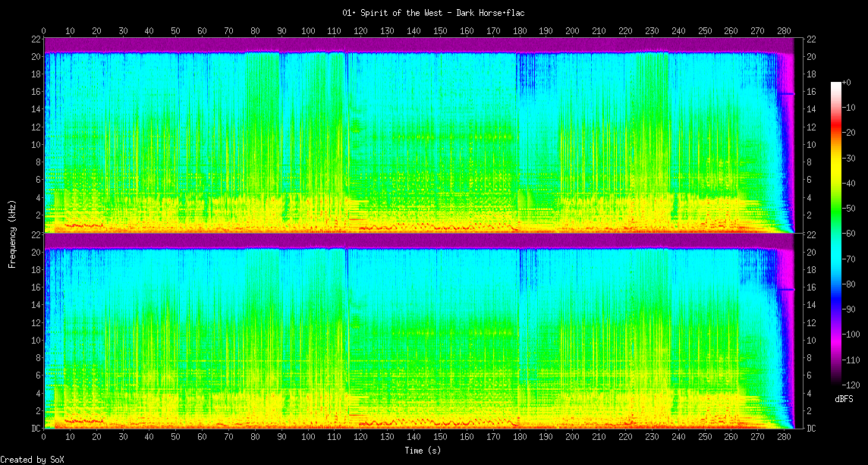The image size is (868, 465).
Task: Click the 'DC' label at the bottom-right corner
Action: [811, 429]
